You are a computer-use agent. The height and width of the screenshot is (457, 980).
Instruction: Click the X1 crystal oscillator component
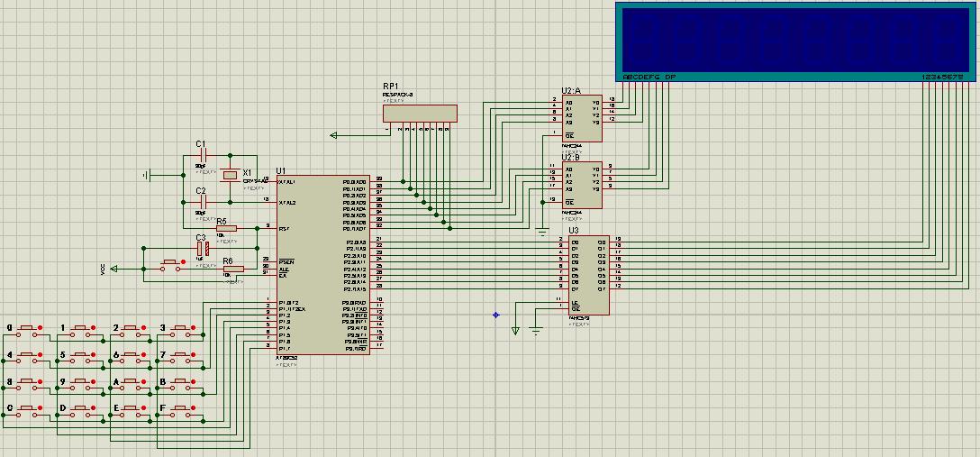(231, 173)
